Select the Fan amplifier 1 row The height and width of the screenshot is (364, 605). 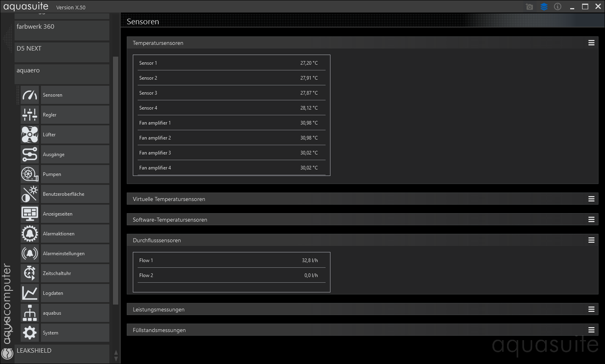pyautogui.click(x=232, y=123)
